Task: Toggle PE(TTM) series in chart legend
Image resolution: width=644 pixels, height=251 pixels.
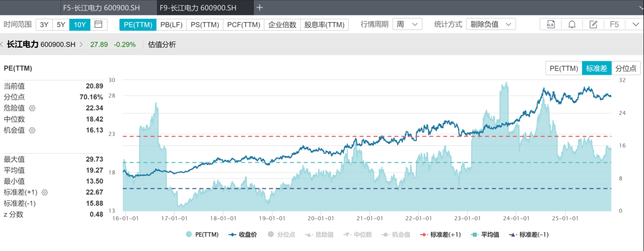Action: [x=203, y=235]
